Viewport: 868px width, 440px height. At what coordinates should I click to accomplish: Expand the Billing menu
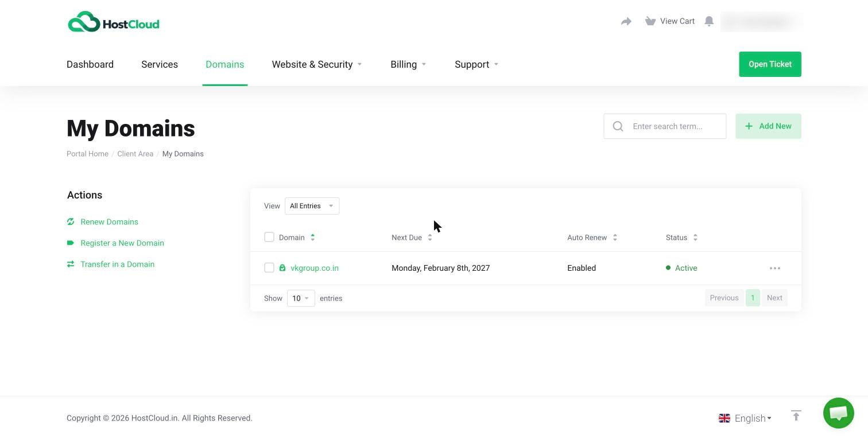click(408, 64)
